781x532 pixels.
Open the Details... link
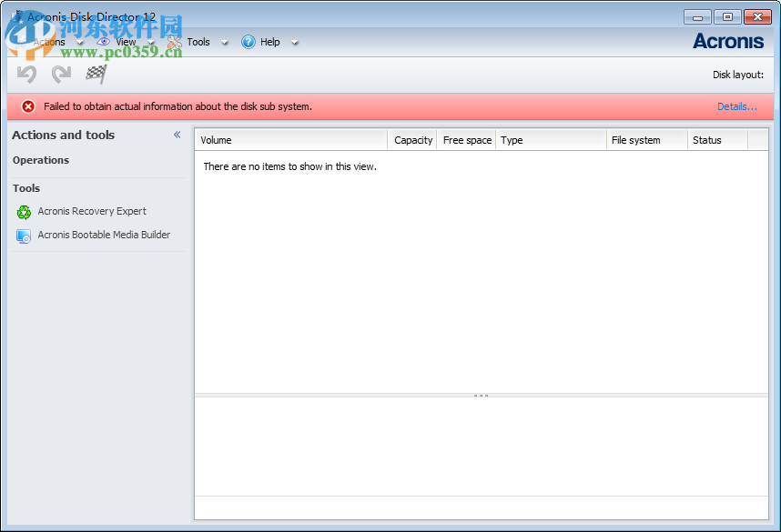click(x=736, y=106)
